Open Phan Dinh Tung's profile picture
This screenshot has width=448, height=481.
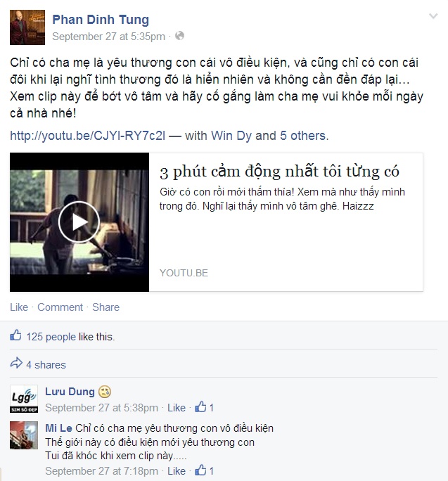[x=27, y=27]
